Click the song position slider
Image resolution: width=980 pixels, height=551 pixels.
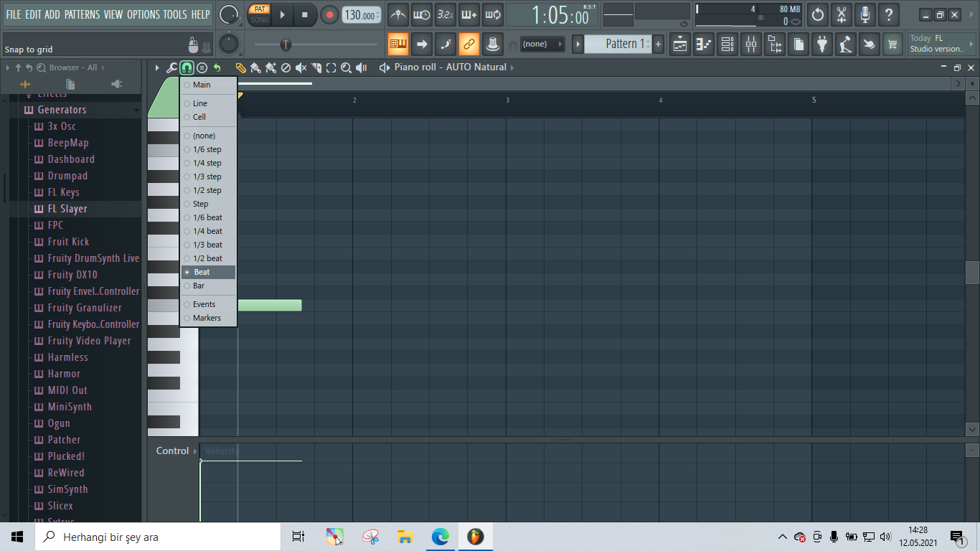[x=316, y=44]
